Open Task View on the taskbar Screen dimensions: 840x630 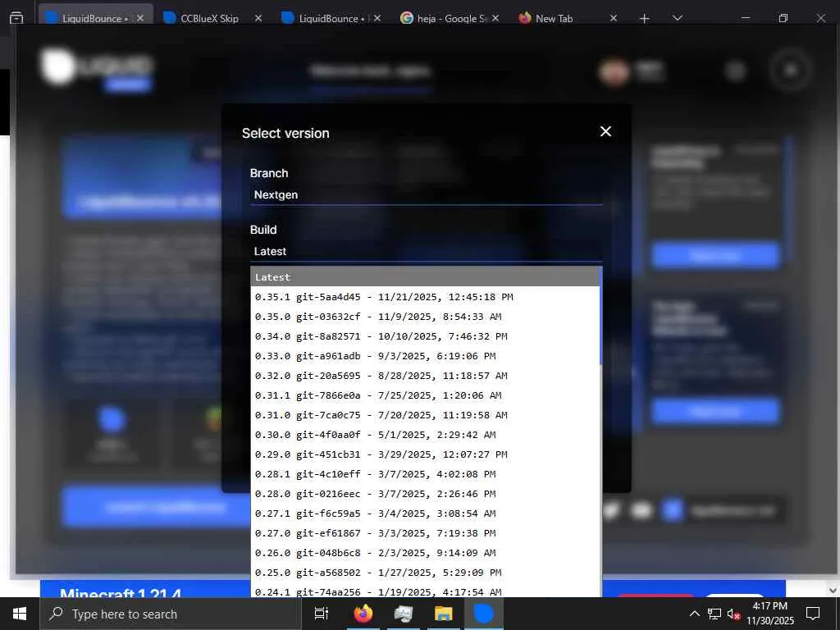click(x=322, y=614)
